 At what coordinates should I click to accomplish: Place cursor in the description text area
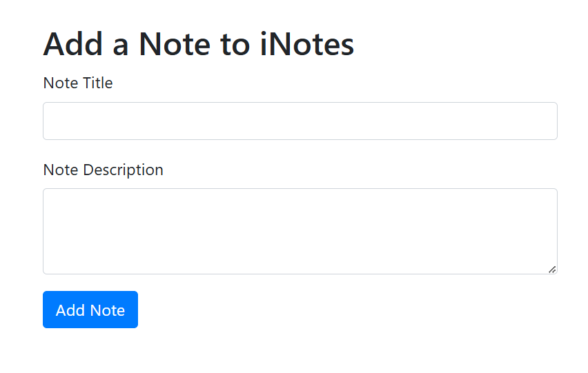tap(300, 231)
